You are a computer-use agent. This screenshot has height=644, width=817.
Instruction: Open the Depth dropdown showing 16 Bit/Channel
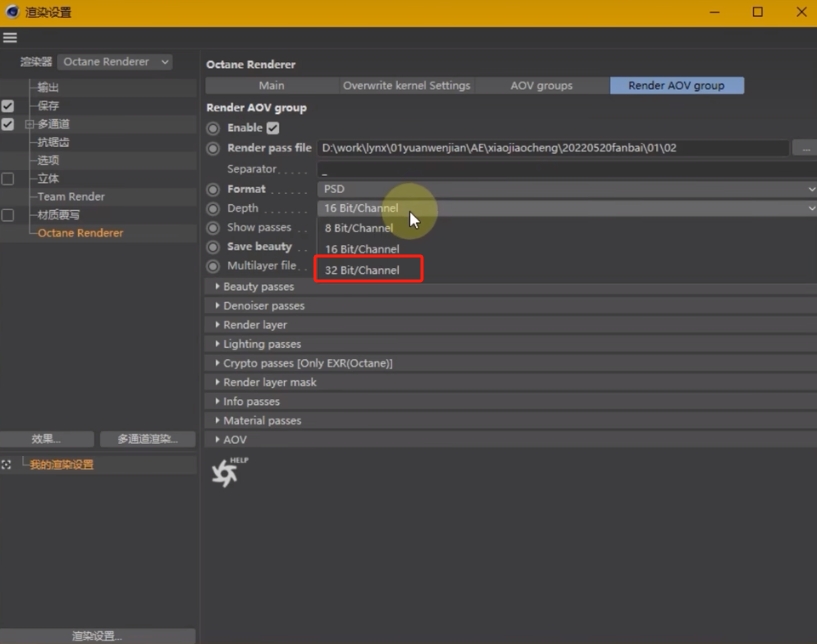567,208
